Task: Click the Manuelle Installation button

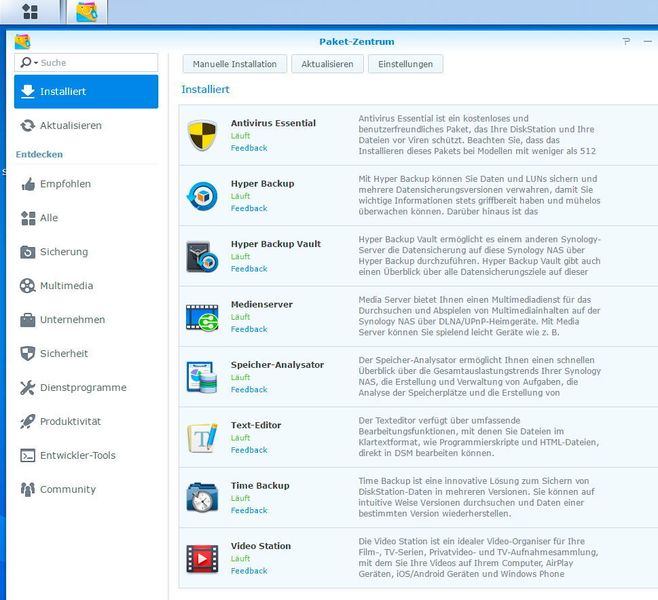Action: pos(235,64)
